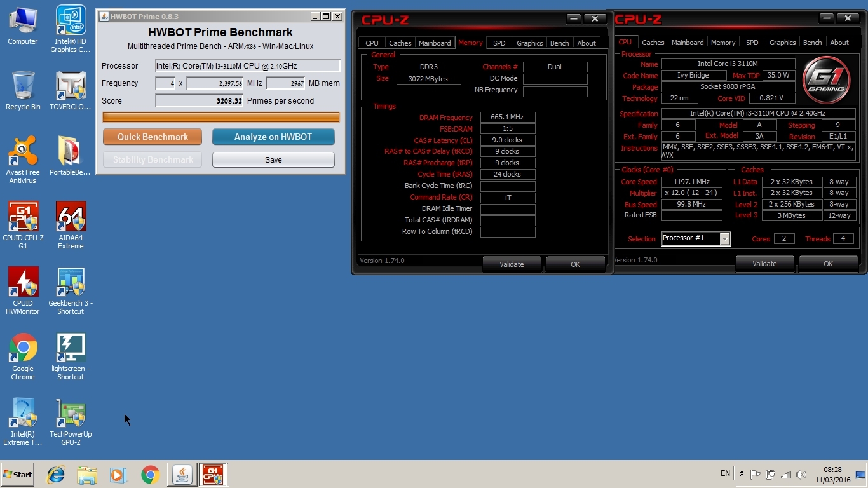Viewport: 868px width, 488px height.
Task: Launch TechPowerUp GPU-Z
Action: (x=71, y=422)
